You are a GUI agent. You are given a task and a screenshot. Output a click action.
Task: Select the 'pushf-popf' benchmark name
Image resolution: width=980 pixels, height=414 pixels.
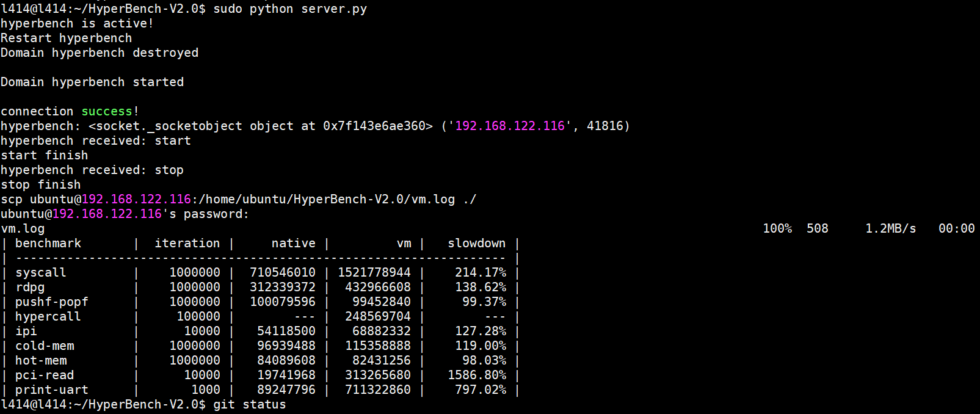tap(51, 302)
